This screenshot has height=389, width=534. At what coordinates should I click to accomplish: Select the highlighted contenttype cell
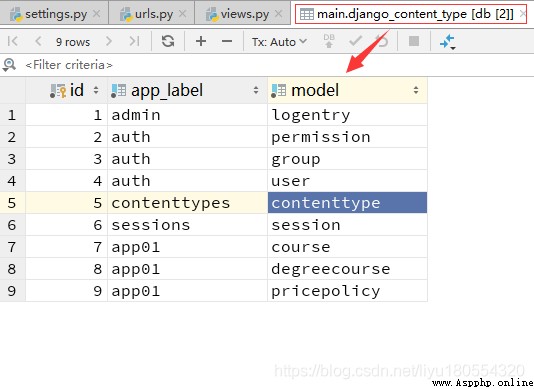tap(348, 203)
